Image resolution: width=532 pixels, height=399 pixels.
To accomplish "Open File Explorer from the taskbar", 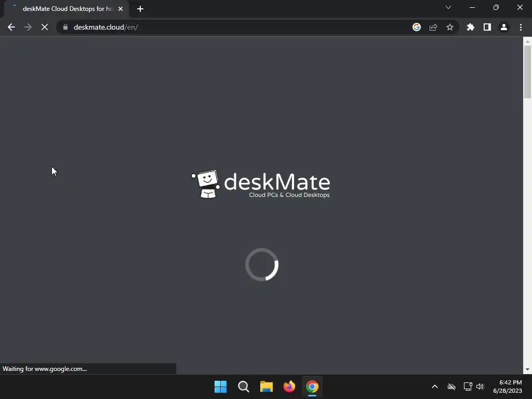I will pyautogui.click(x=267, y=387).
